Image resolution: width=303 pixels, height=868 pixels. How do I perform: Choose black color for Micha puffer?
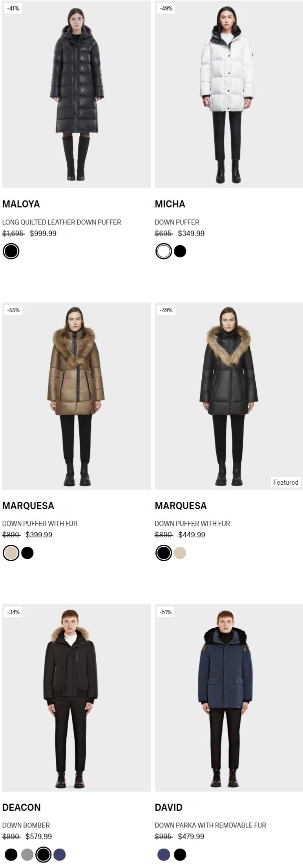(x=180, y=251)
